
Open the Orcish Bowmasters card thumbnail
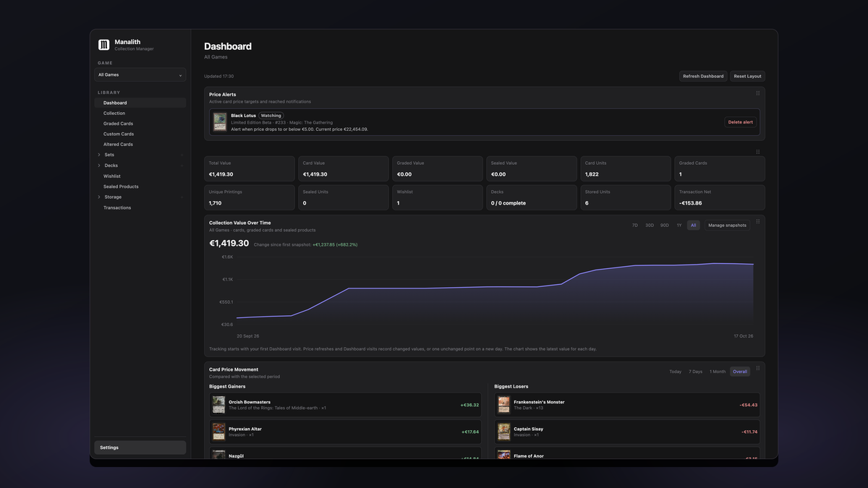click(x=218, y=405)
